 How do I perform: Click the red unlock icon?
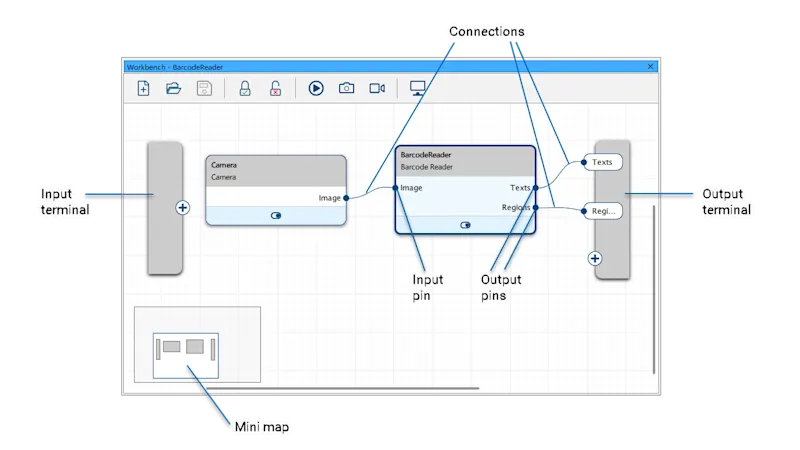275,88
